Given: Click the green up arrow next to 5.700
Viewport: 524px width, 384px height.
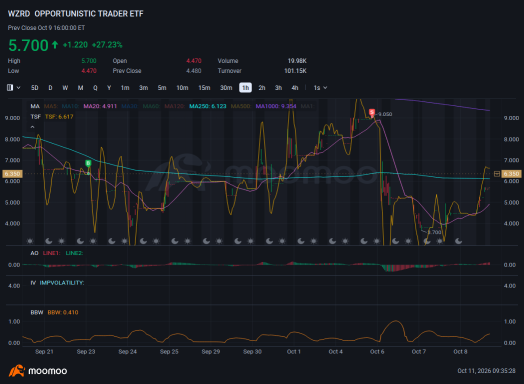Looking at the screenshot, I should (x=55, y=45).
